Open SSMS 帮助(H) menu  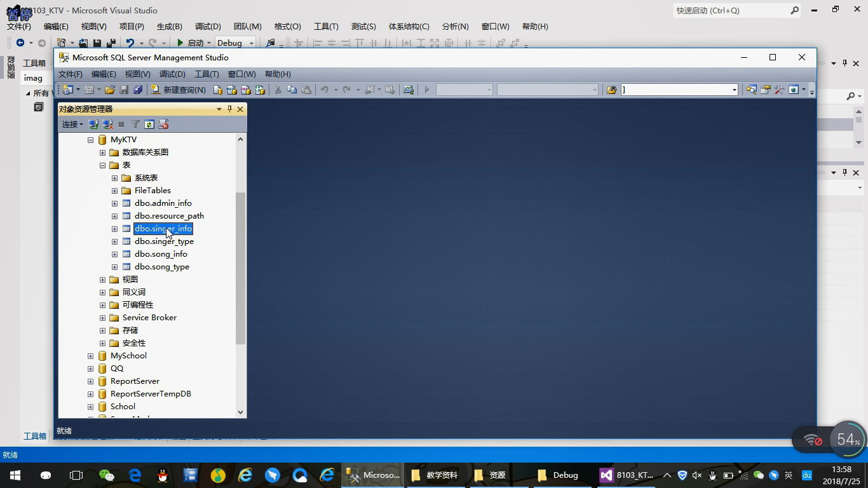[x=278, y=74]
